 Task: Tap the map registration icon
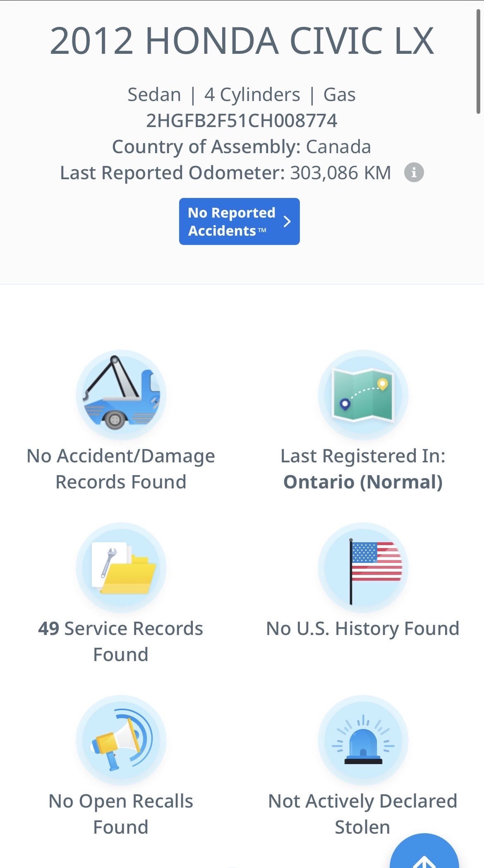click(363, 395)
